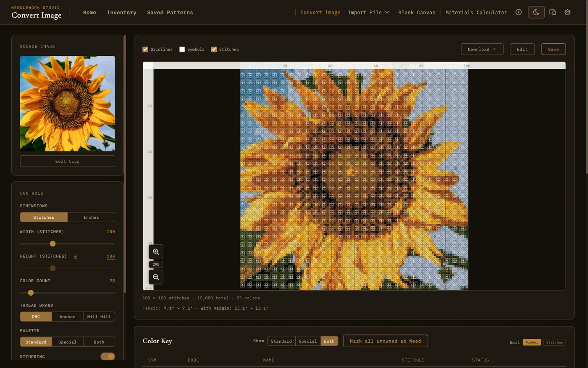Image resolution: width=588 pixels, height=368 pixels.
Task: Switch dimensions to Inches
Action: (91, 217)
